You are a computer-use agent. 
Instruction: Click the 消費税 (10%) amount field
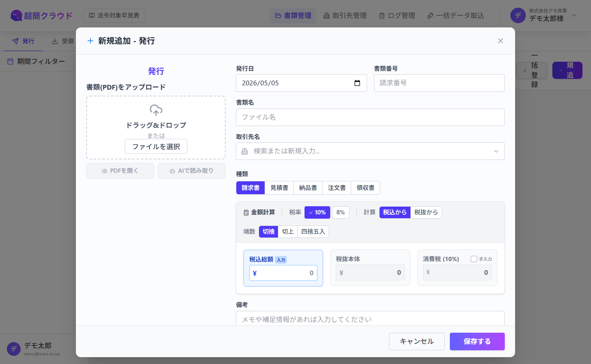[457, 273]
